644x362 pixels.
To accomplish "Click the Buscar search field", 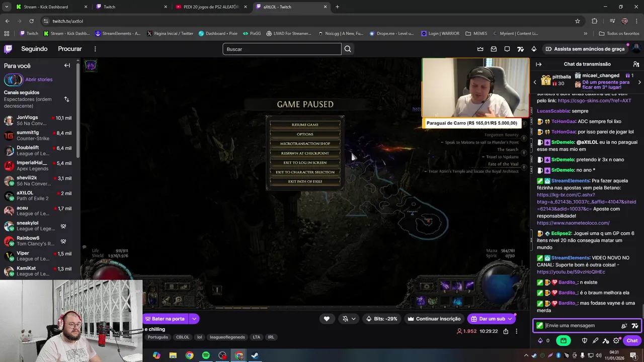I will click(282, 49).
